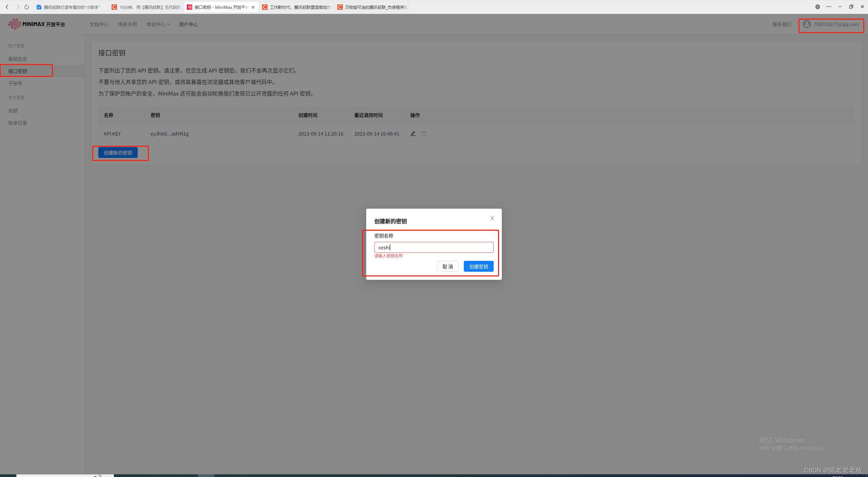Open the browser globe icon
The width and height of the screenshot is (868, 477).
point(818,7)
